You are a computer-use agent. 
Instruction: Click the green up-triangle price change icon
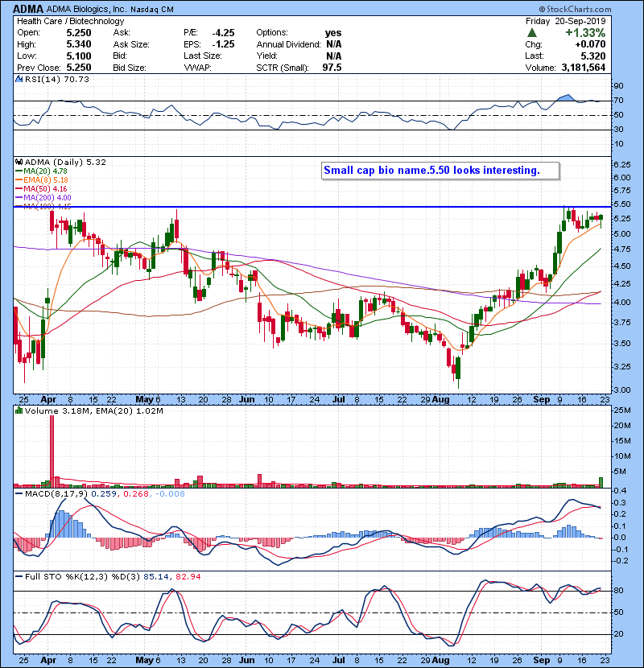point(531,33)
